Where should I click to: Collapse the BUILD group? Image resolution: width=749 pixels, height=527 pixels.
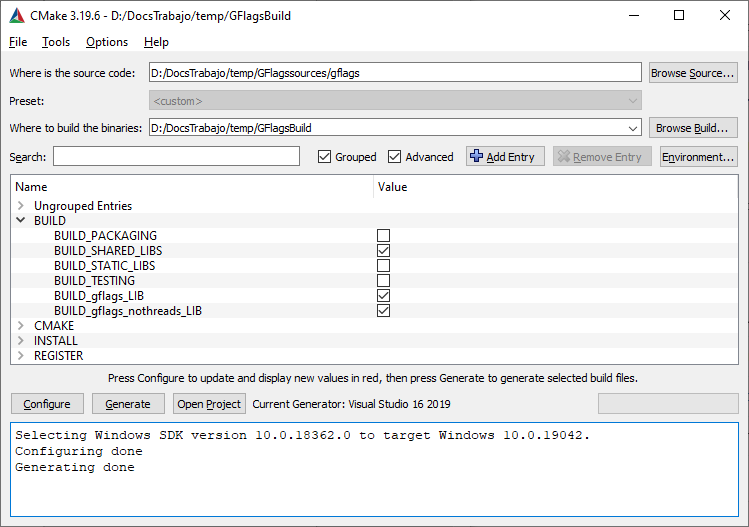[x=21, y=220]
